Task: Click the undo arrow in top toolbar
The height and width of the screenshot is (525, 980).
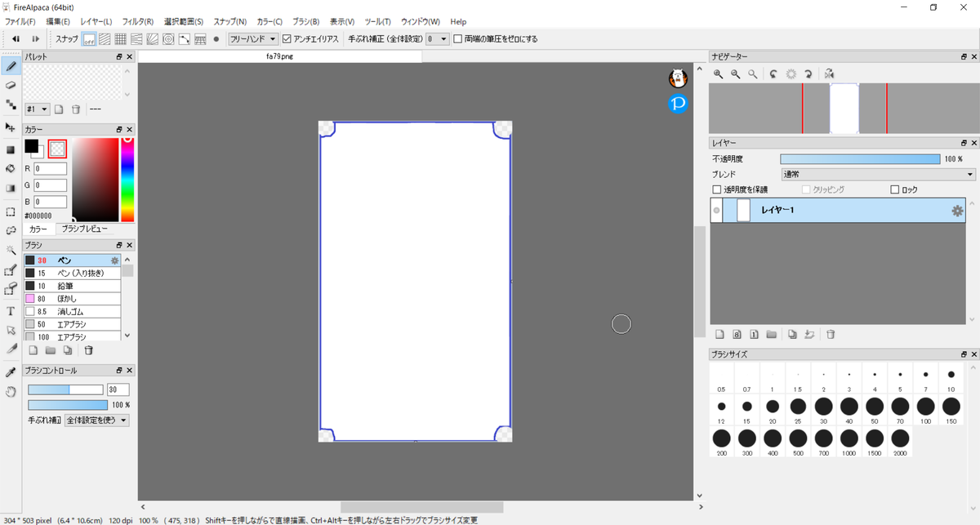Action: [x=16, y=38]
